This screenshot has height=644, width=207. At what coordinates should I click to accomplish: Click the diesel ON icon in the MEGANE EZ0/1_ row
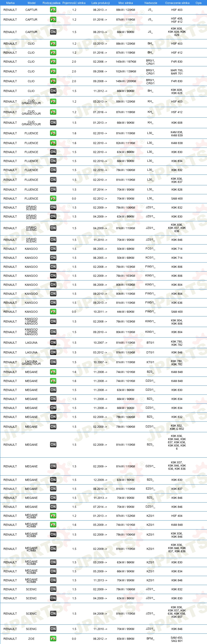(53, 489)
